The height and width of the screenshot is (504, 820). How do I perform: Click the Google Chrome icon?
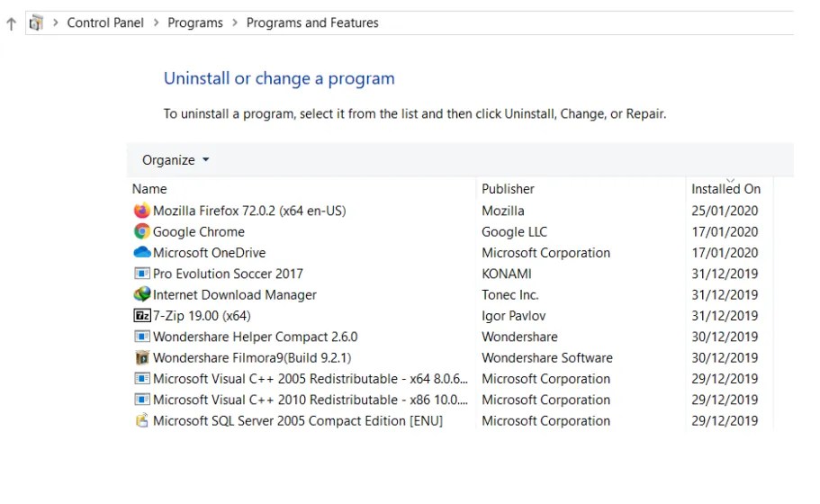coord(141,231)
